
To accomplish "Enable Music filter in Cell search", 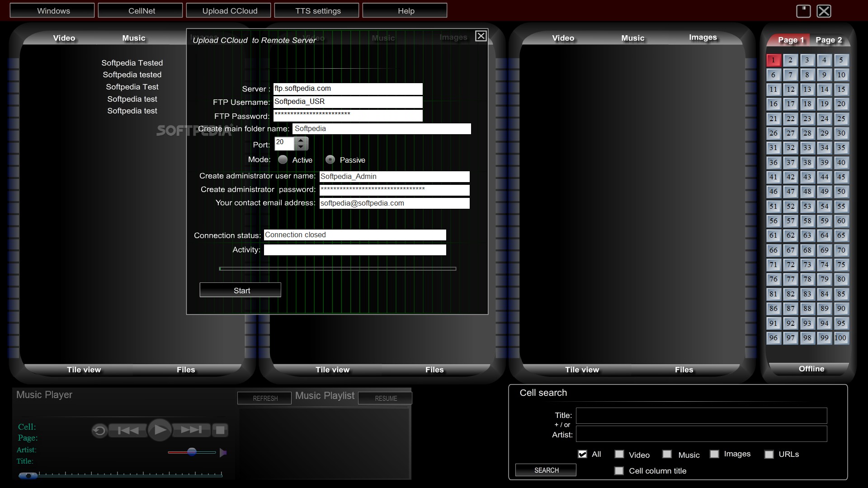I will (x=667, y=454).
